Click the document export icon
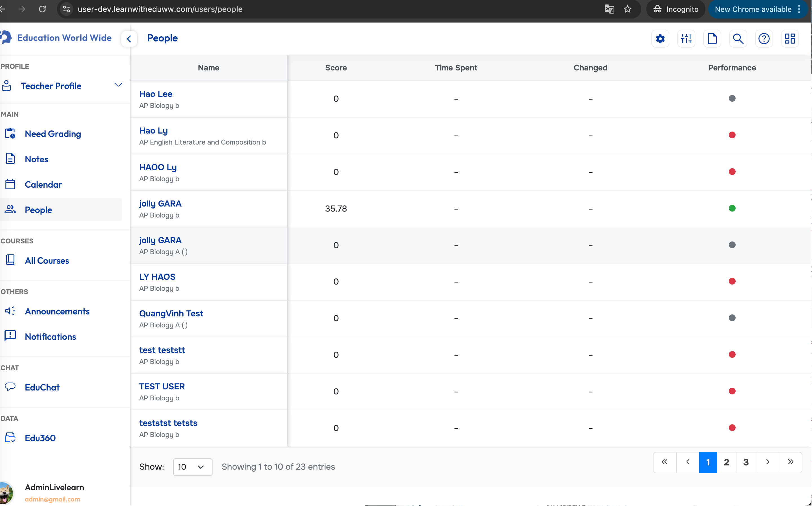This screenshot has width=812, height=506. (x=712, y=39)
